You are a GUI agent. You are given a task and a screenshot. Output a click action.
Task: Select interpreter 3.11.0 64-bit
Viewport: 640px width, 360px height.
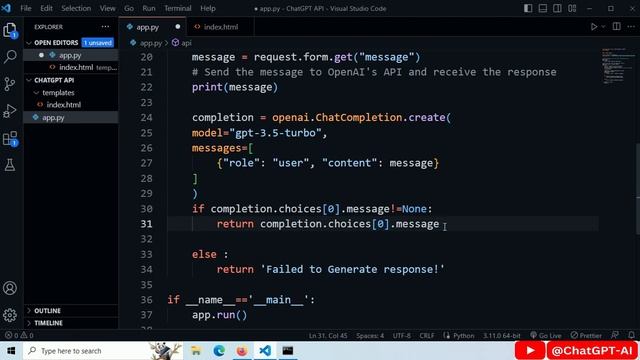point(502,336)
